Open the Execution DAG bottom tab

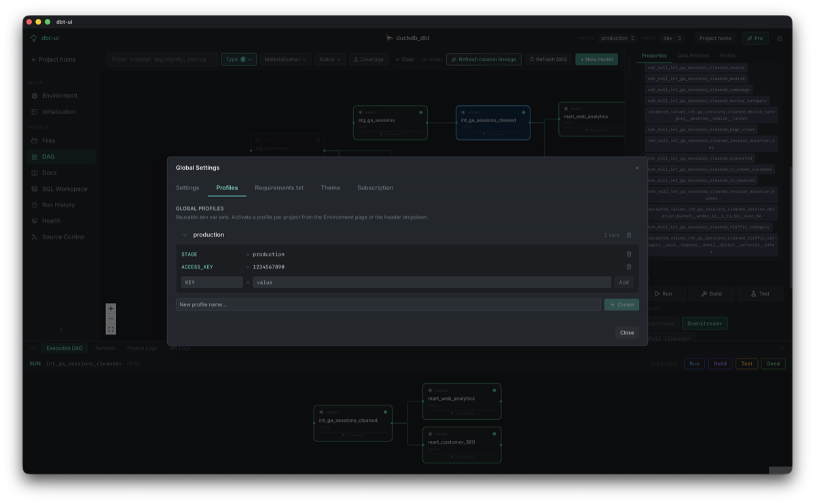64,348
